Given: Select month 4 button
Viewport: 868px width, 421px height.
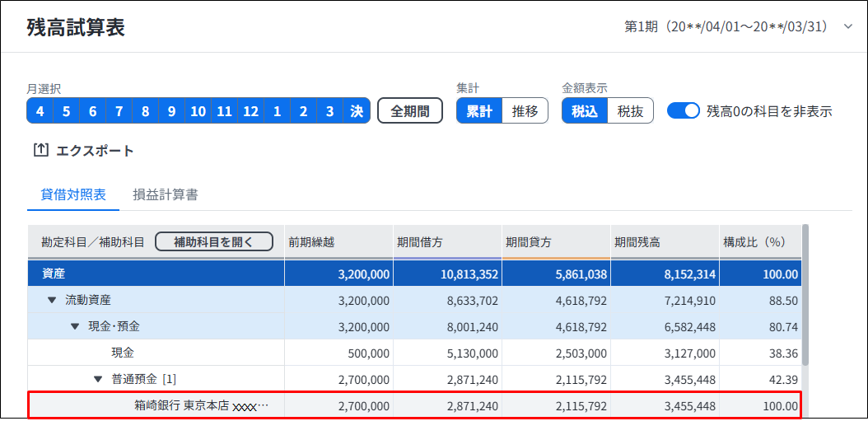Looking at the screenshot, I should [x=40, y=110].
